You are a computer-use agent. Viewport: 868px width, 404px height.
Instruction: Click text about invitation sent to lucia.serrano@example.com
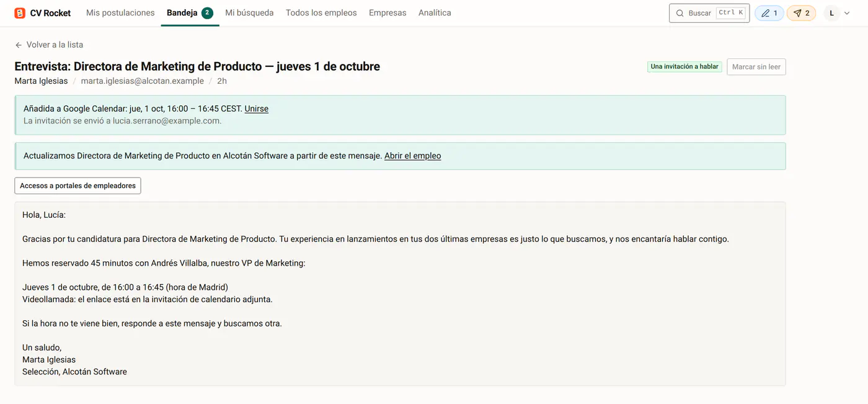(123, 121)
